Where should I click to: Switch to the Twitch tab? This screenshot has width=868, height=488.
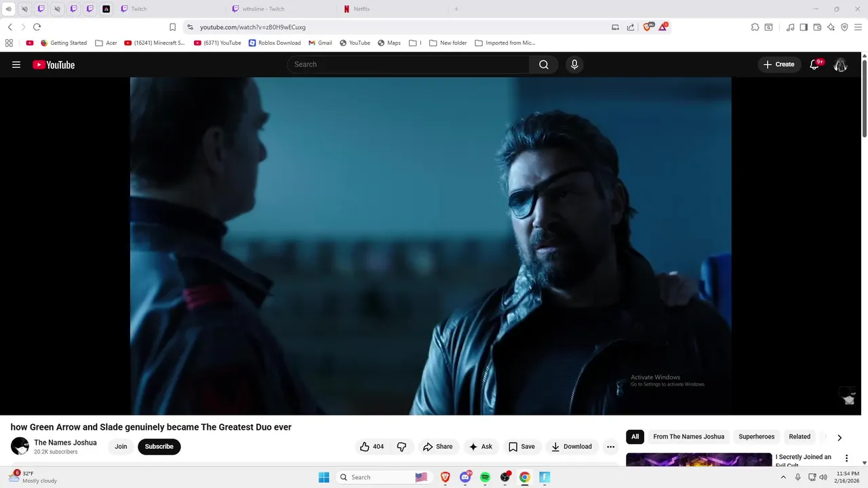pos(168,9)
